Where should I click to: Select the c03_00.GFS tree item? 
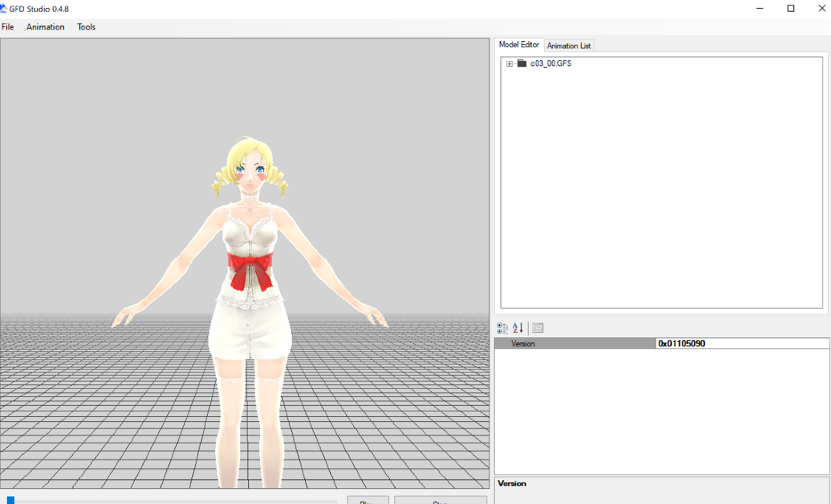551,63
